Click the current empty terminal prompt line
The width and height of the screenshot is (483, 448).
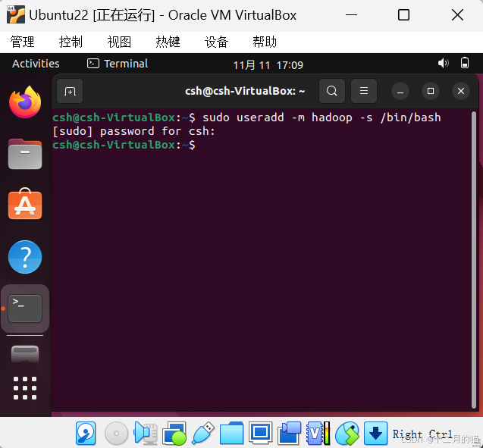(124, 145)
